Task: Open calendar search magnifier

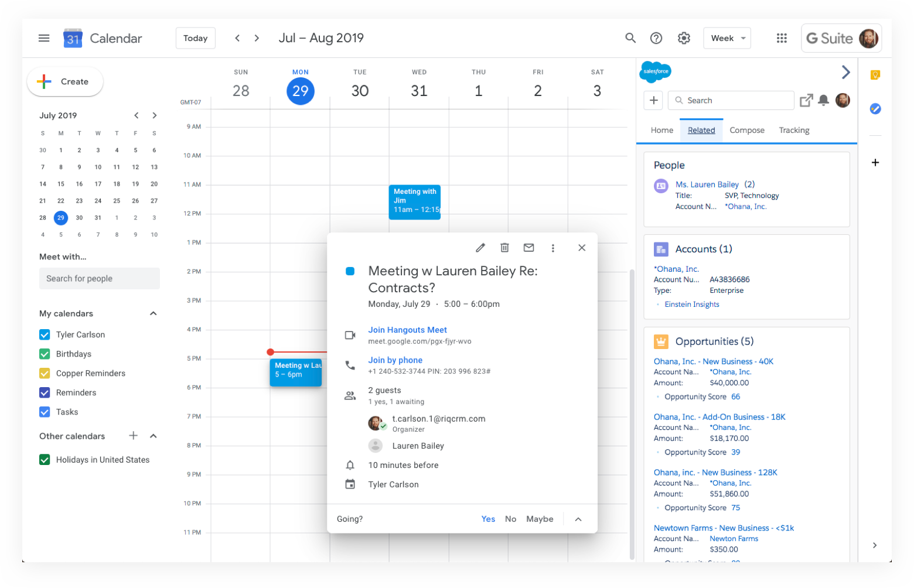Action: tap(630, 38)
